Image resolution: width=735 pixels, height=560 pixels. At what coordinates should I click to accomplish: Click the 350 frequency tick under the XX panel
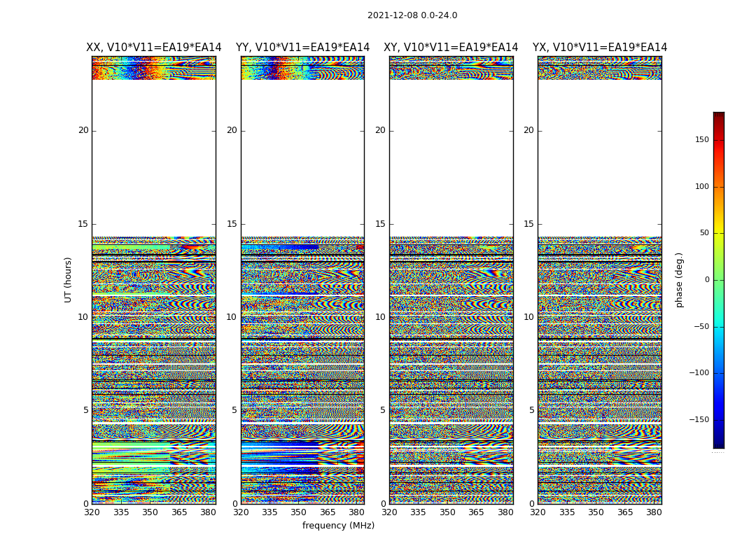(x=150, y=512)
